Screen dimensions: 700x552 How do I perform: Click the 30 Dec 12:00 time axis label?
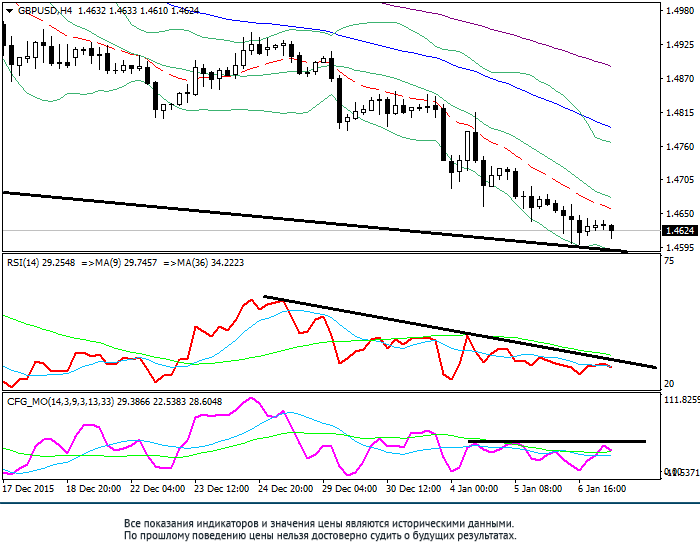(x=413, y=489)
